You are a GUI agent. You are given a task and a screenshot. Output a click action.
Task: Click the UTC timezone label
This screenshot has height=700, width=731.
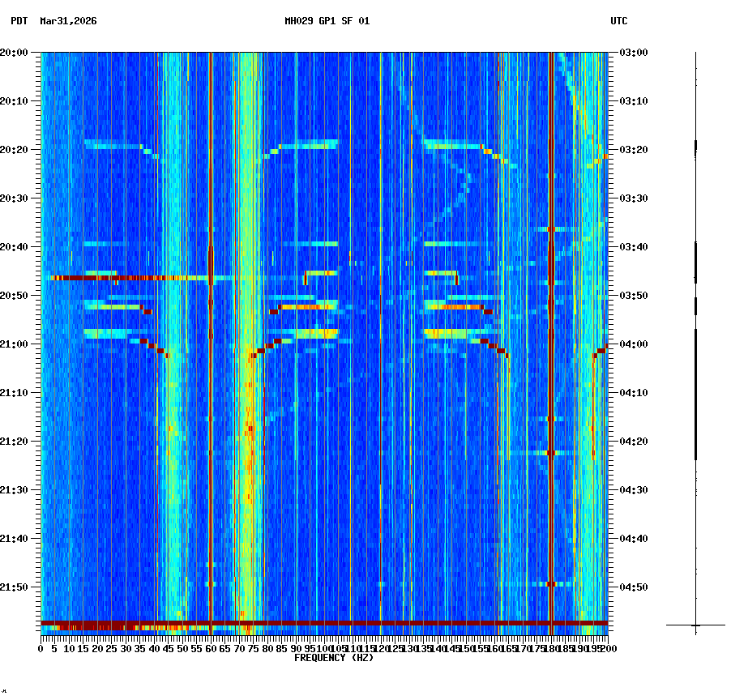click(x=620, y=23)
